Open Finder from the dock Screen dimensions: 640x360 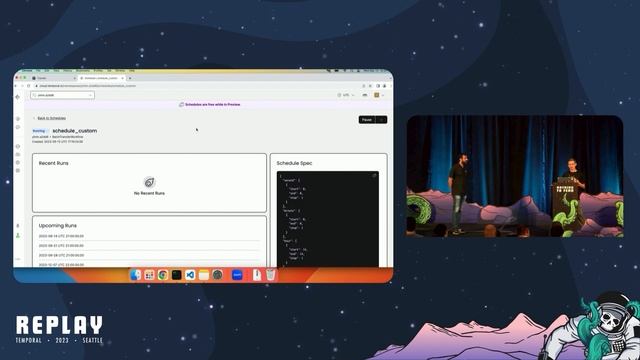coord(135,275)
